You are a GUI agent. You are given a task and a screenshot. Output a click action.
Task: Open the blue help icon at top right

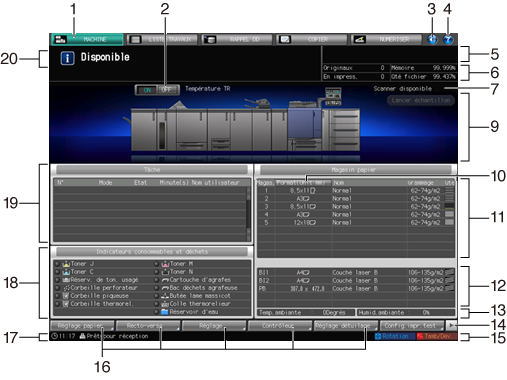click(x=448, y=39)
